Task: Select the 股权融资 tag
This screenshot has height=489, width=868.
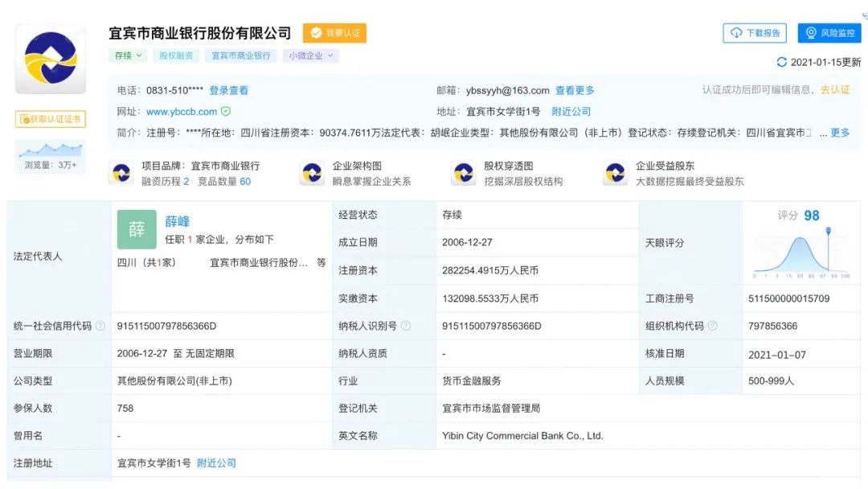Action: (176, 55)
